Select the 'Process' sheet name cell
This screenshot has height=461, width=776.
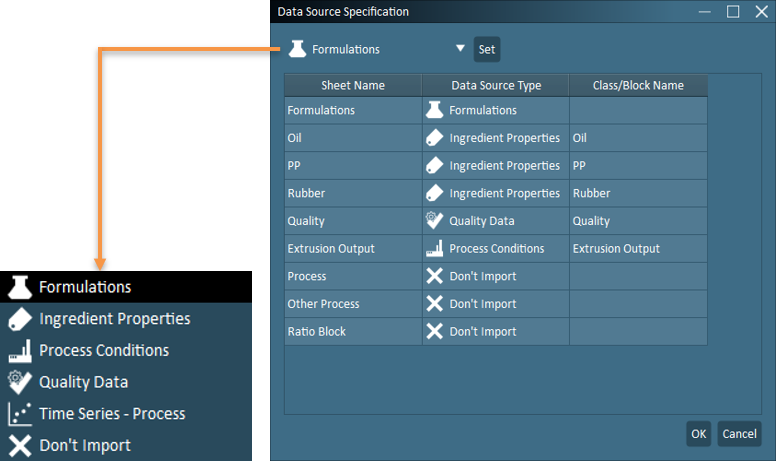353,276
